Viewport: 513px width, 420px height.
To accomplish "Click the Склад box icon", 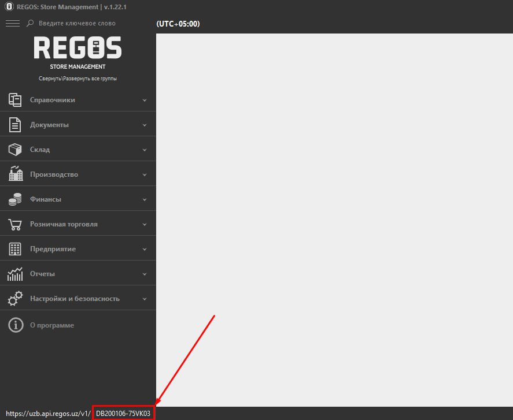I will tap(15, 150).
